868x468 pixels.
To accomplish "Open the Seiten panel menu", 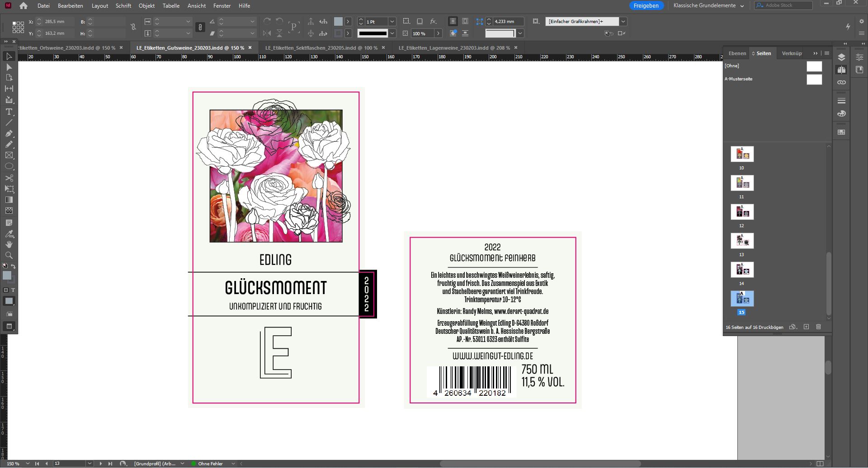I will click(827, 53).
